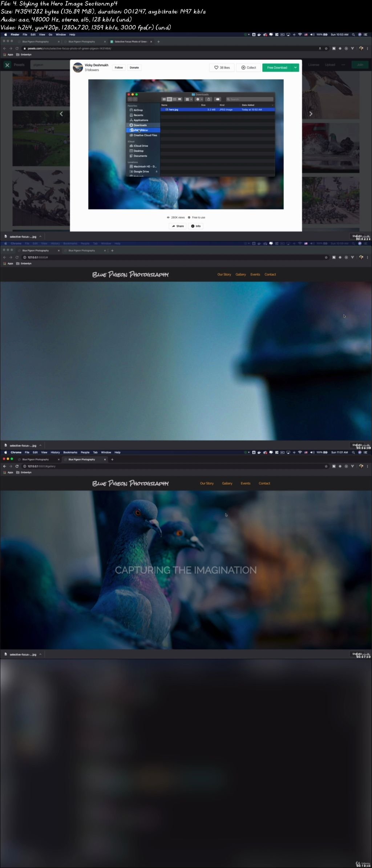Open the gear action menu in Finder toolbar

pos(199,99)
